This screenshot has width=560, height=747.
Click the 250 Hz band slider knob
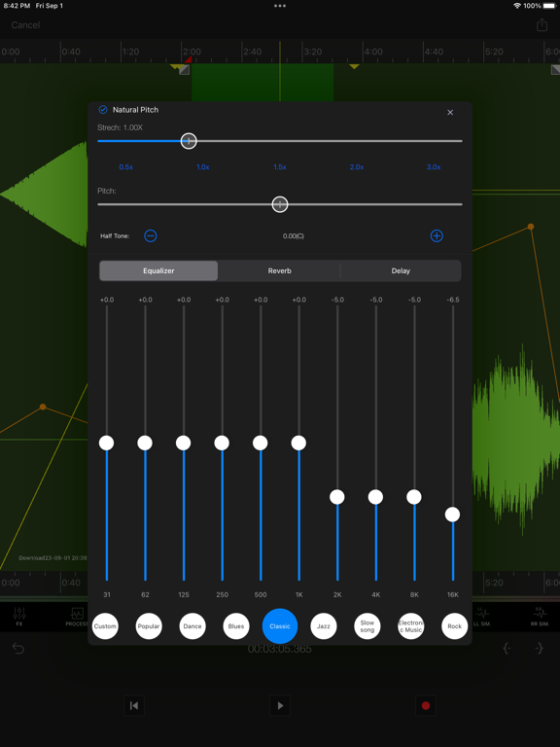coord(222,444)
